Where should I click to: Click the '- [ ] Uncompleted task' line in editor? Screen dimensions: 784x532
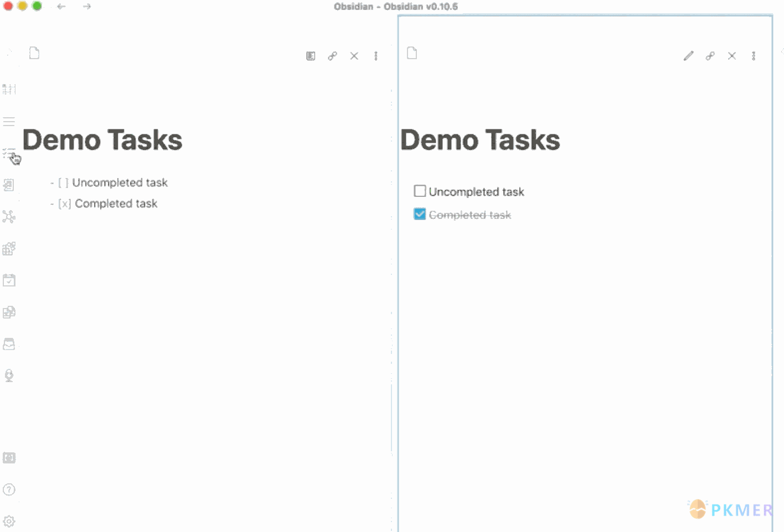[109, 182]
